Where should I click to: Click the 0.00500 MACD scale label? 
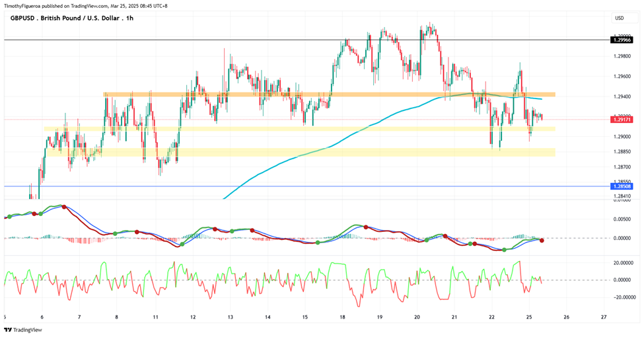(622, 219)
